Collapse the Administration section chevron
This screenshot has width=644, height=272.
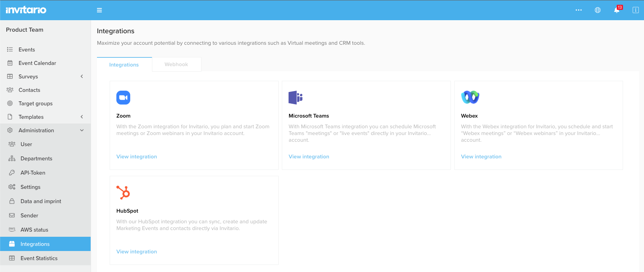tap(82, 130)
